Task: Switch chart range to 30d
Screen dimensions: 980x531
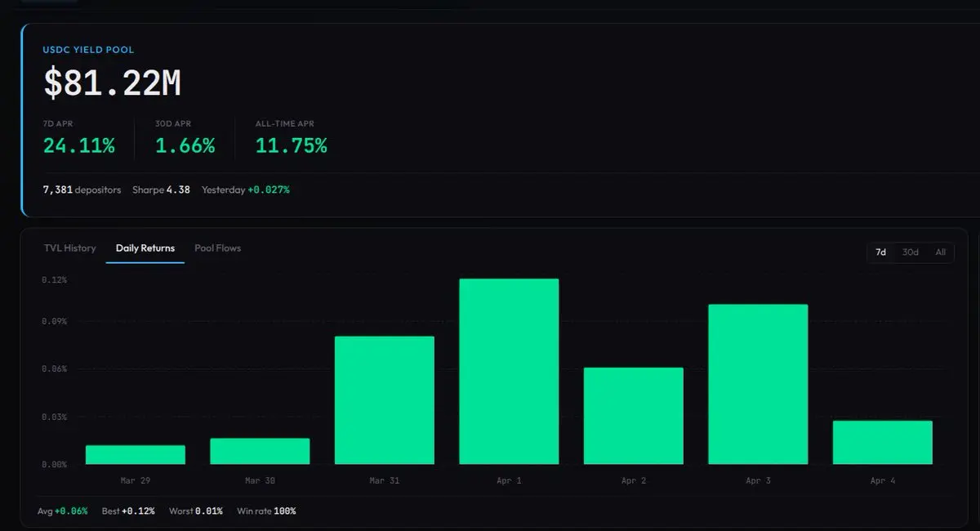Action: [910, 252]
